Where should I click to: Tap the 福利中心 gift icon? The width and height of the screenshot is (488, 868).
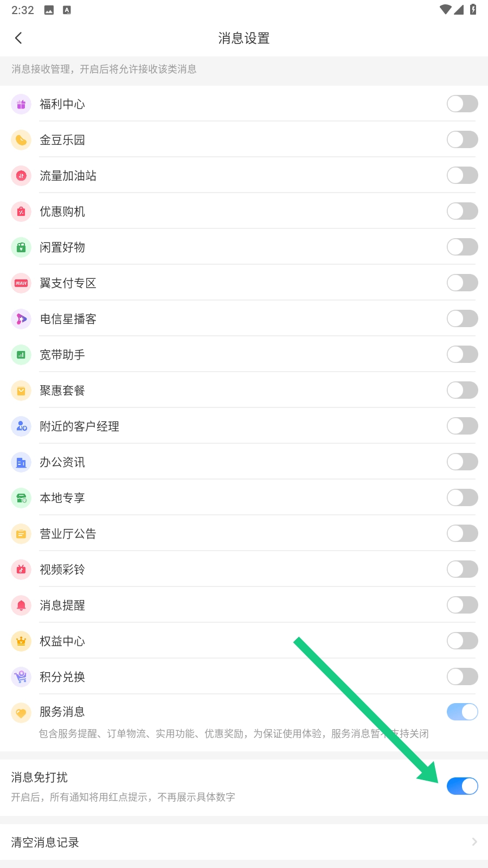pyautogui.click(x=21, y=104)
